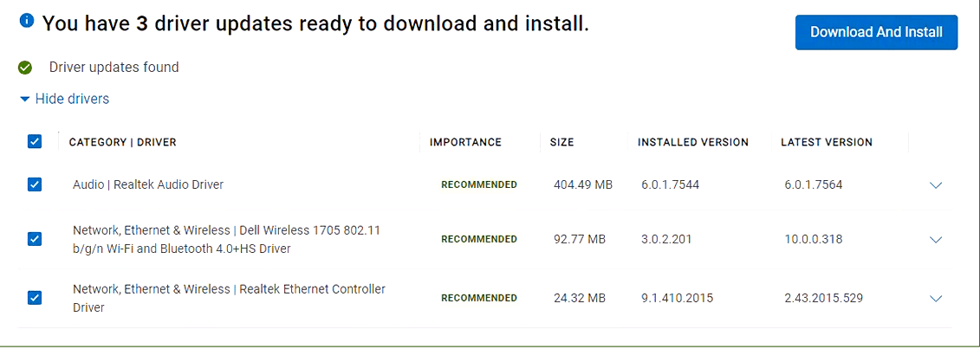Uncheck the Dell Wireless 1705 driver checkbox
Viewport: 980px width, 349px height.
tap(35, 239)
